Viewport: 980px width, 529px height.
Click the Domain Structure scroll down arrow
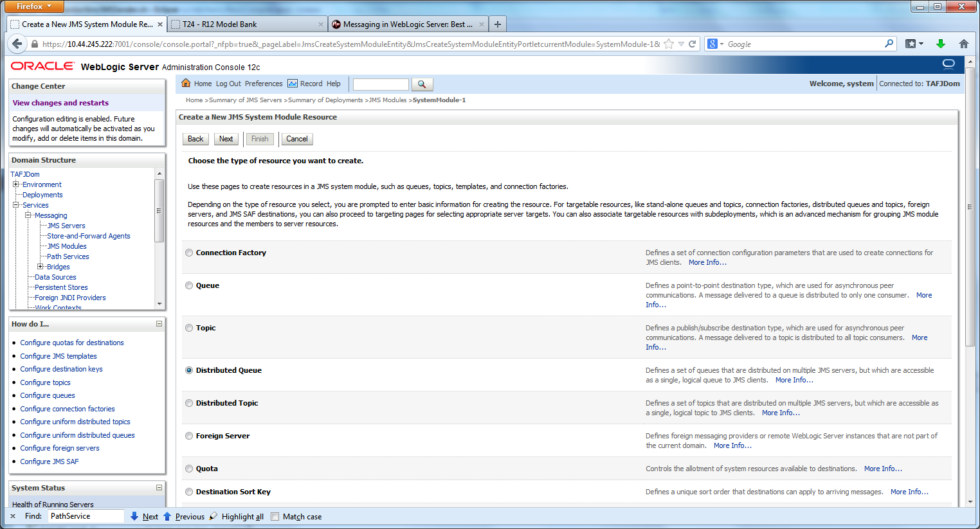[x=159, y=303]
